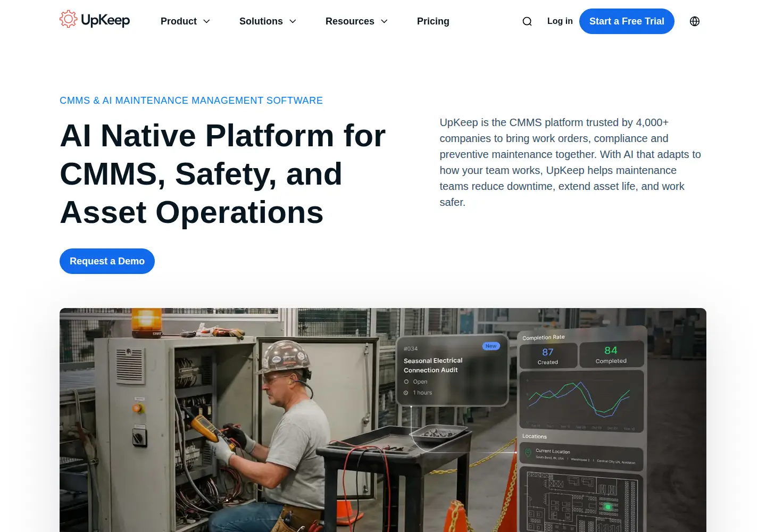Click Start a Free Trial button
The image size is (766, 532).
pos(627,21)
